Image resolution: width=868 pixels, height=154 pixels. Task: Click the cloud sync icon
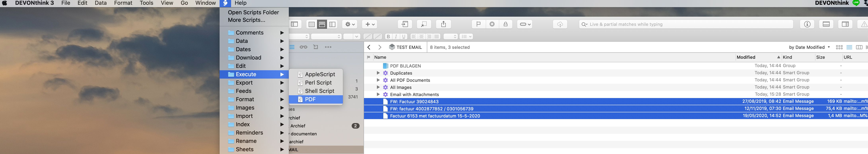tap(560, 24)
